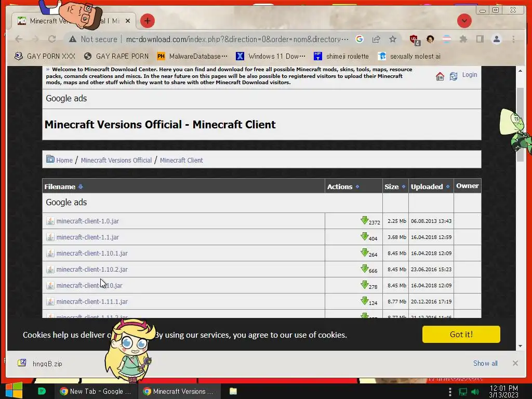
Task: Reload the current page
Action: (52, 39)
